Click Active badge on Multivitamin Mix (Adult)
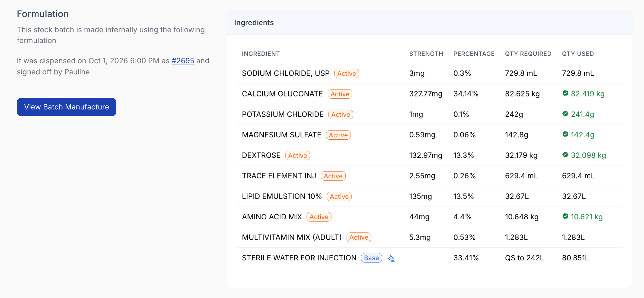 [359, 237]
